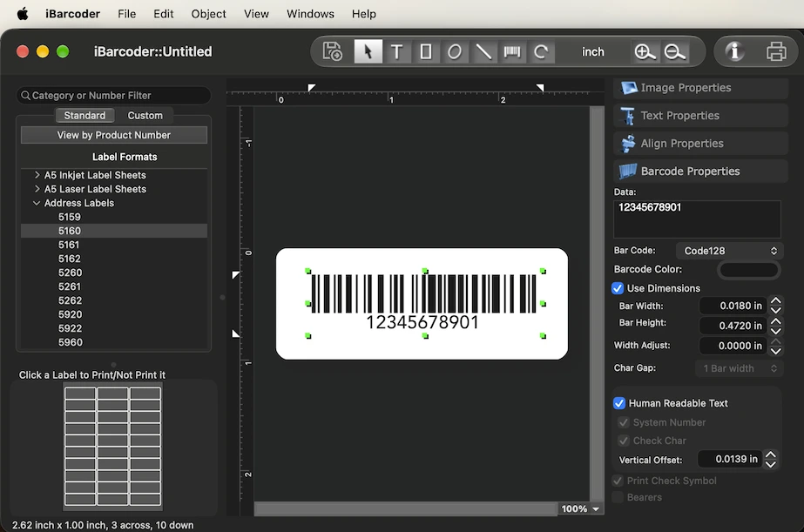Open the Edit menu

point(163,14)
